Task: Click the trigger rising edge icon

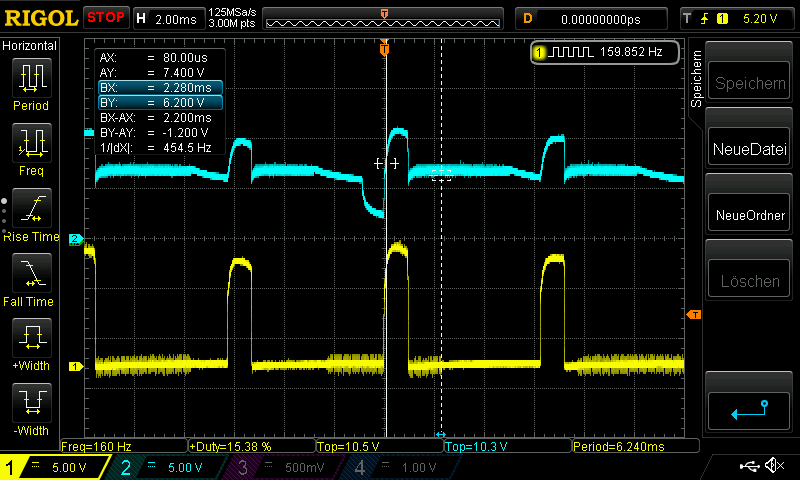Action: [x=705, y=19]
